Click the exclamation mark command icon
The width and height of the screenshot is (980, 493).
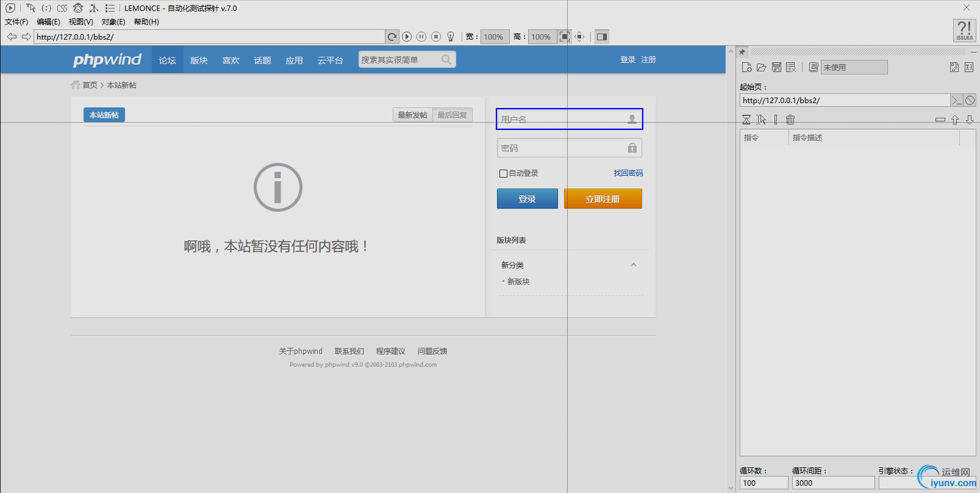(x=776, y=120)
